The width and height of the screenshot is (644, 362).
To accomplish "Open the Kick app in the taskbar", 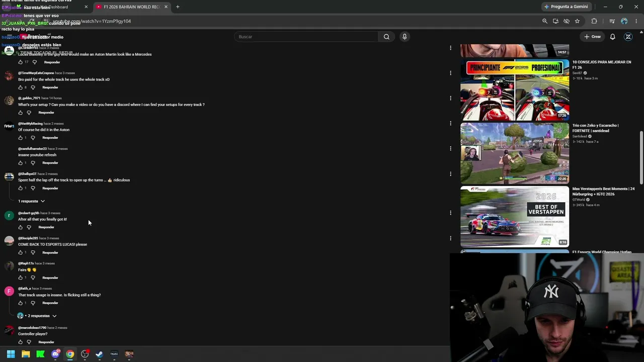I will pos(41,354).
